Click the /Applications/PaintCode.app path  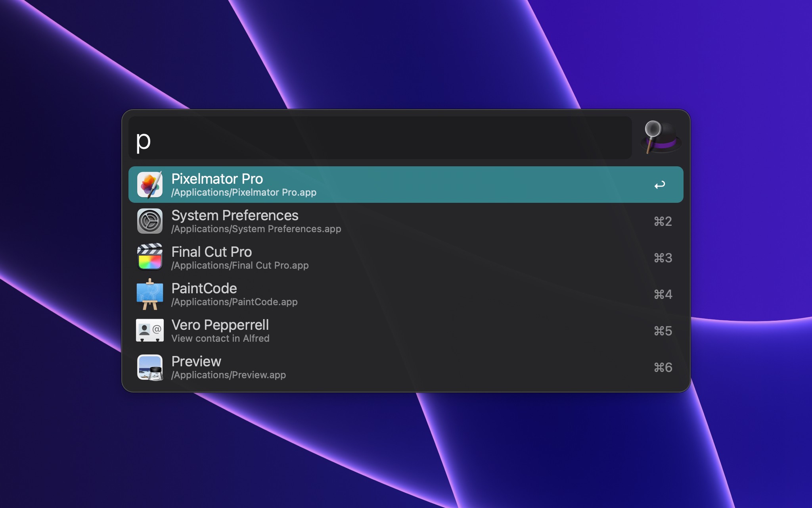(234, 302)
